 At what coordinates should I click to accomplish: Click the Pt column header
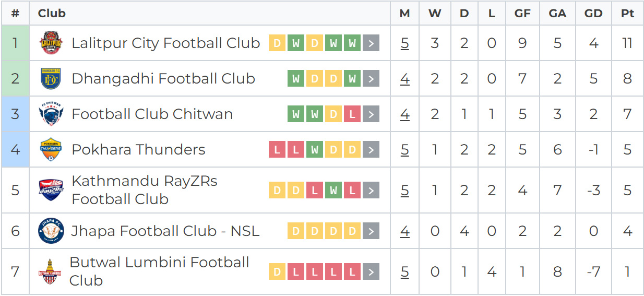coord(627,14)
